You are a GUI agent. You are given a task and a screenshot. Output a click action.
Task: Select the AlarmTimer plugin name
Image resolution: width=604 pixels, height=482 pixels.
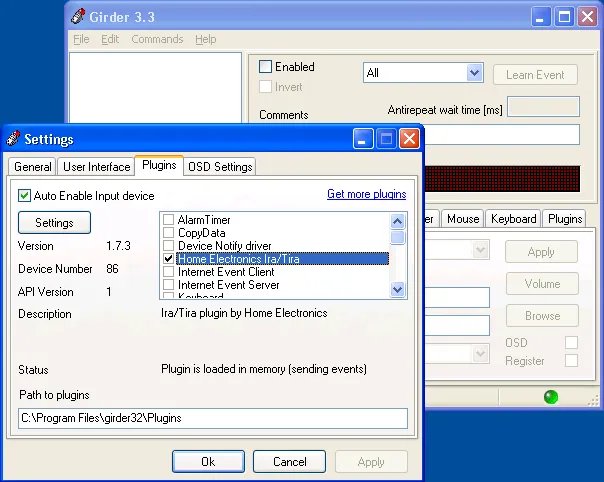(x=204, y=220)
